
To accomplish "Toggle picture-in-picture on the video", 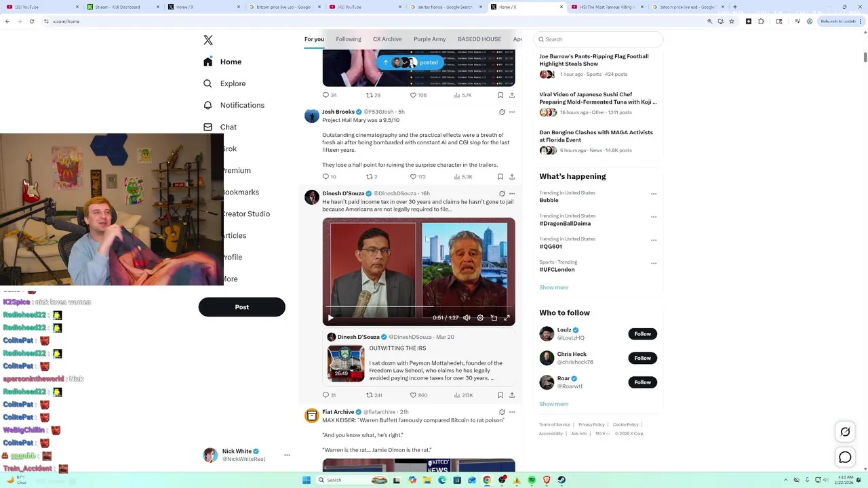I will point(494,318).
